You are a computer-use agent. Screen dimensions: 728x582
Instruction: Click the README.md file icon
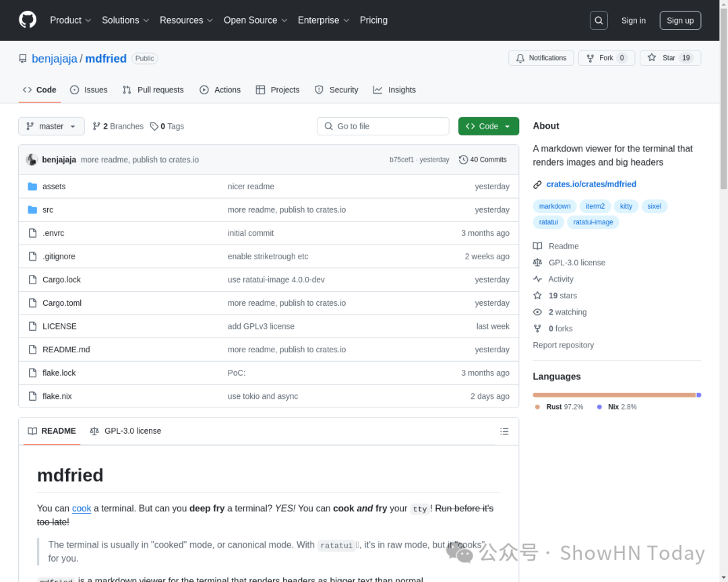tap(32, 350)
